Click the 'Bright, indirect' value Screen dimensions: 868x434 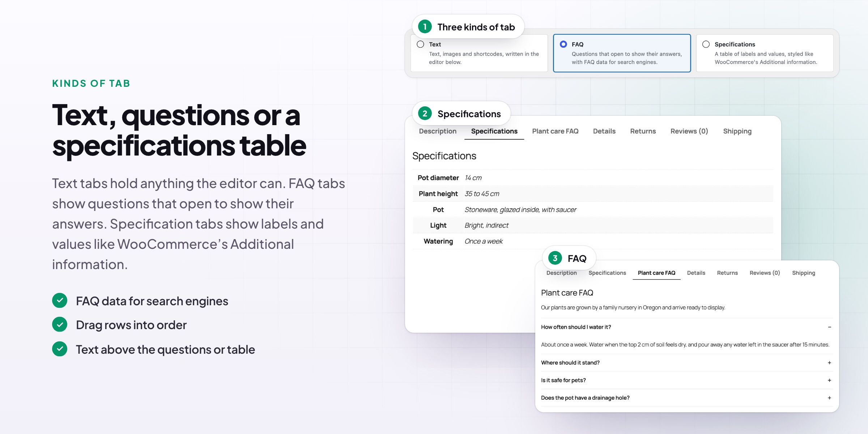[x=486, y=225]
